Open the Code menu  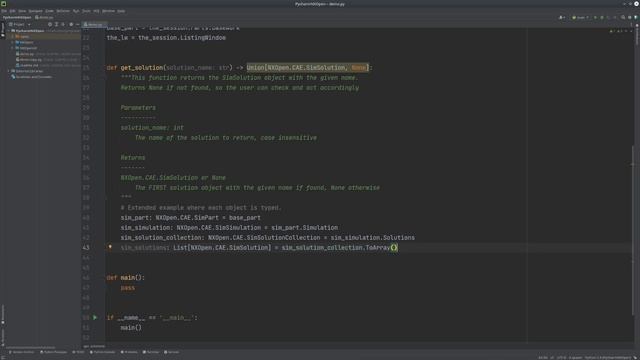pos(49,11)
